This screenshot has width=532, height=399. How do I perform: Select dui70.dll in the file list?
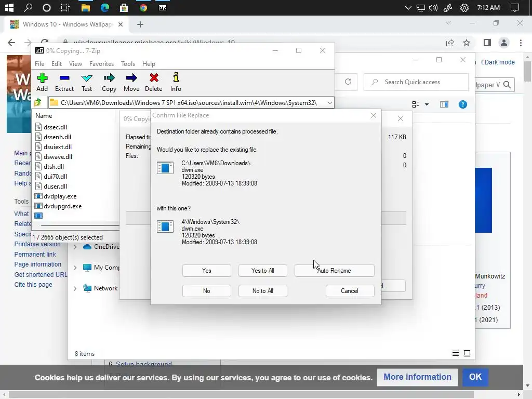point(55,177)
